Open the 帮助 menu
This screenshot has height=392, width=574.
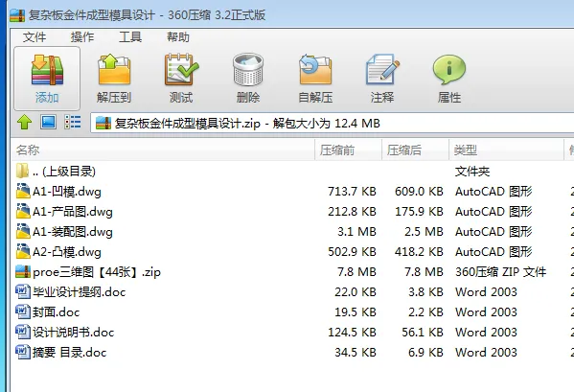click(x=178, y=37)
